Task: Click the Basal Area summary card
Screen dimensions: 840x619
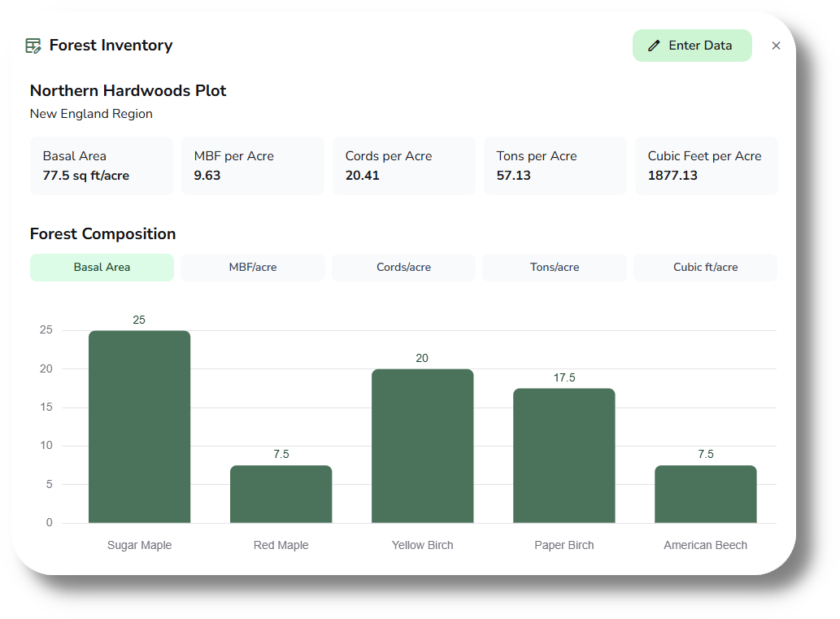Action: click(102, 166)
